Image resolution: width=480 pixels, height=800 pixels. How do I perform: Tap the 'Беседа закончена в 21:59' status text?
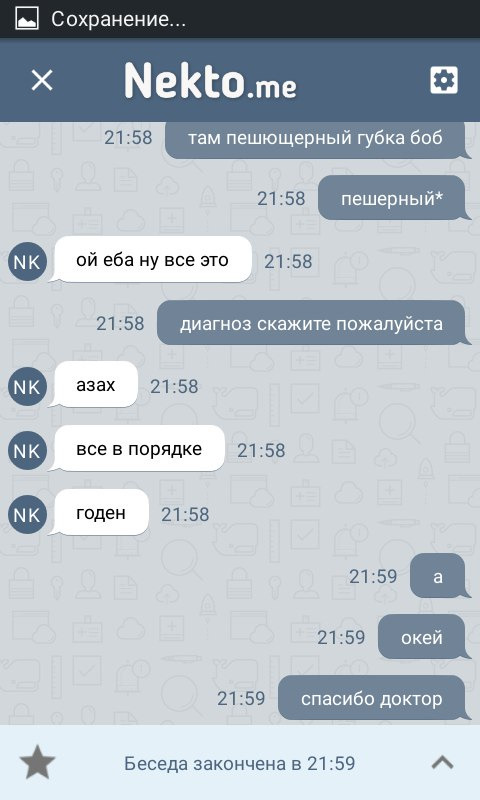tap(240, 763)
